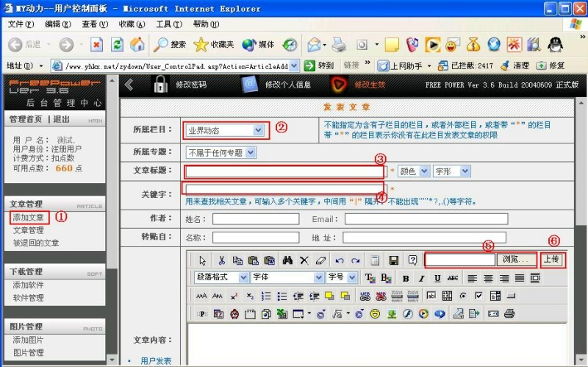
Task: Click the Underline formatting icon
Action: 438,278
